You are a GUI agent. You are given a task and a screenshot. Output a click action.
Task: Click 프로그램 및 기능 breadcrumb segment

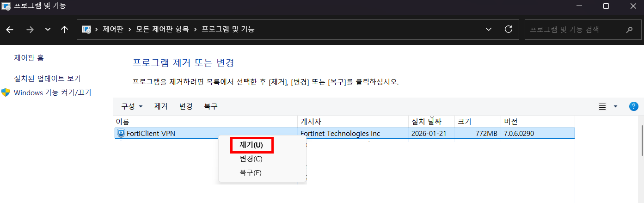[228, 29]
